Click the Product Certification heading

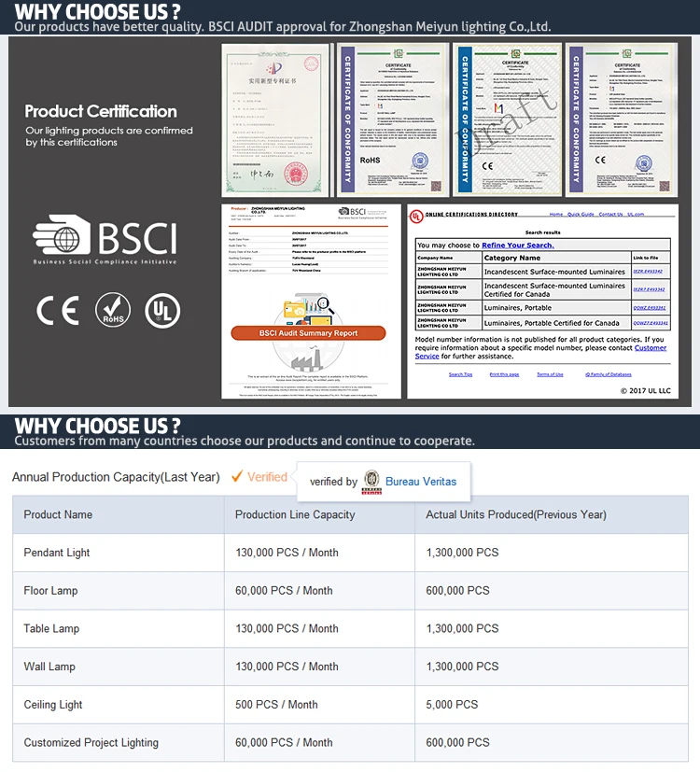point(101,111)
